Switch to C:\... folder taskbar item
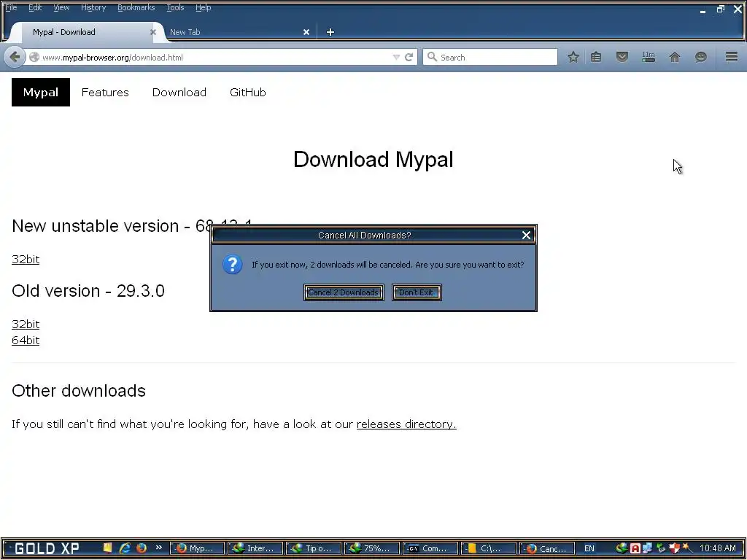747x560 pixels. coord(488,548)
